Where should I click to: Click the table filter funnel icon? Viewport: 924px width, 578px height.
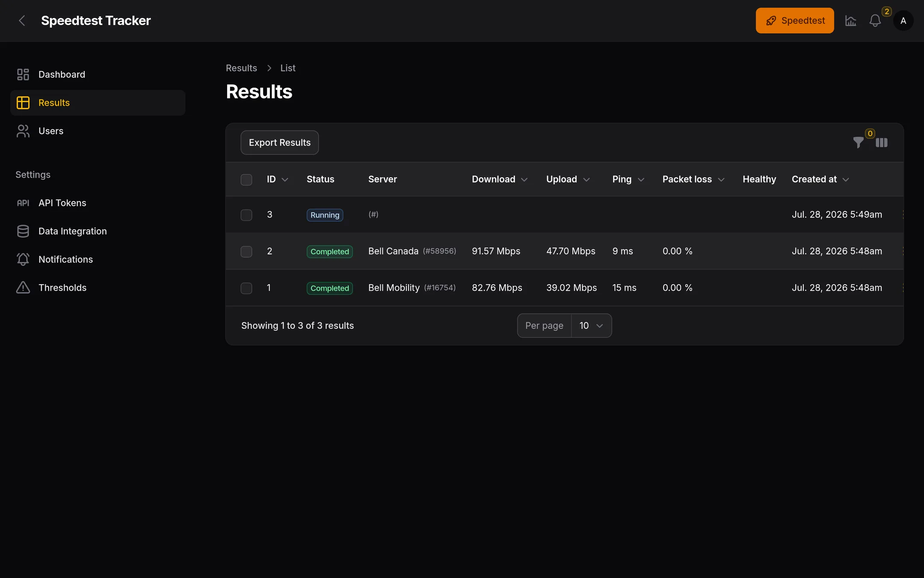point(858,143)
